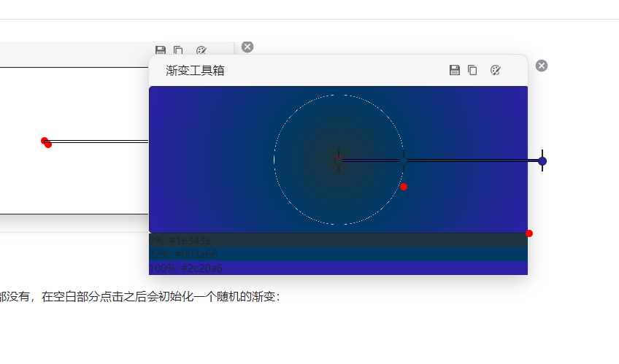Viewport: 619px width, 364px height.
Task: Select the 100% gradient stop at line end
Action: click(x=542, y=161)
